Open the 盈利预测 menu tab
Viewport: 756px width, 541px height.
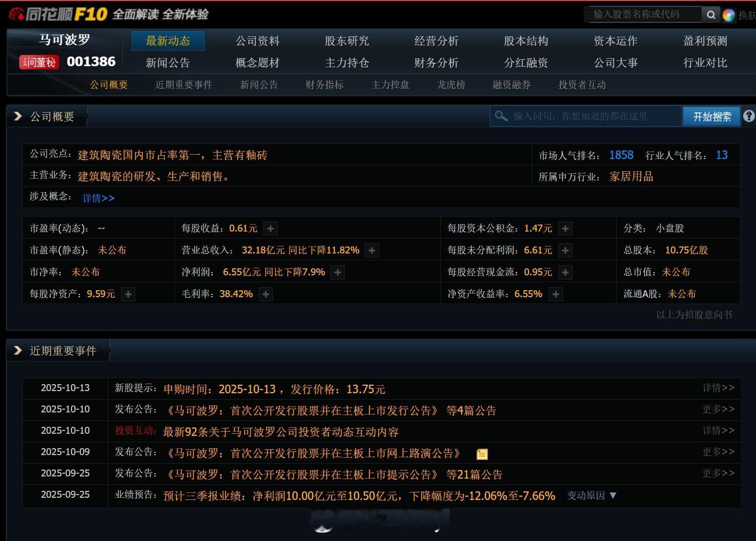[705, 41]
